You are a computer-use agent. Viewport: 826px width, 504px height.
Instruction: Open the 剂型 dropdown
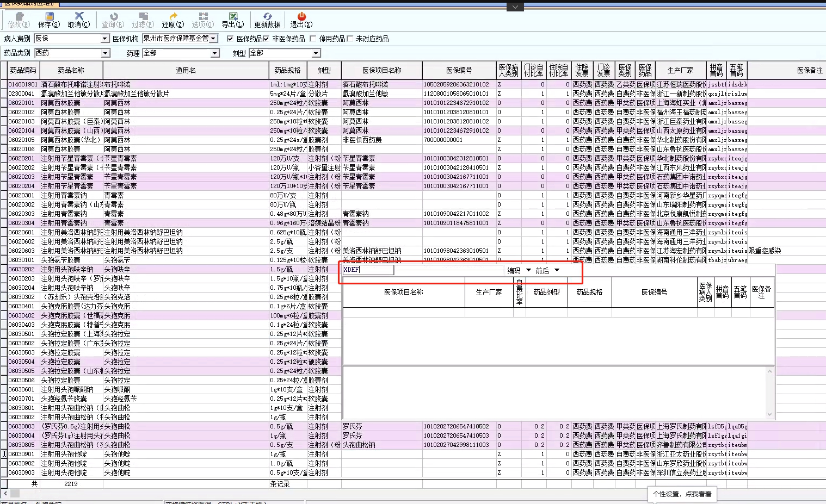316,53
